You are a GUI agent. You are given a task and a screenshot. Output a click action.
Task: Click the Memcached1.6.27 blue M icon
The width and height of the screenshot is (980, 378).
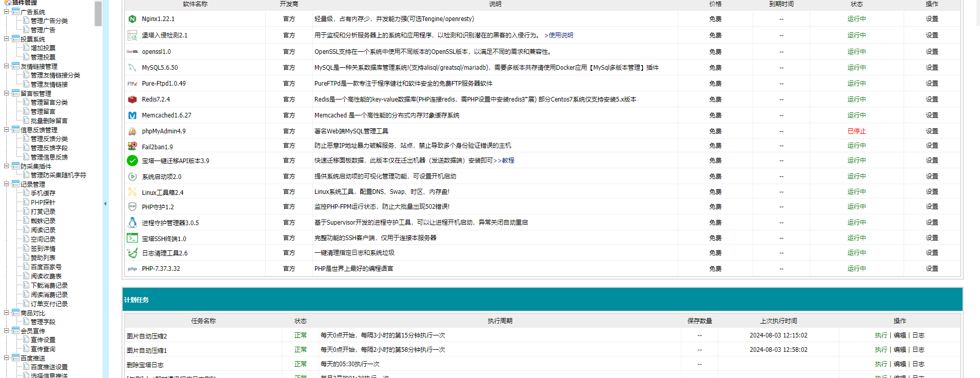pyautogui.click(x=132, y=115)
